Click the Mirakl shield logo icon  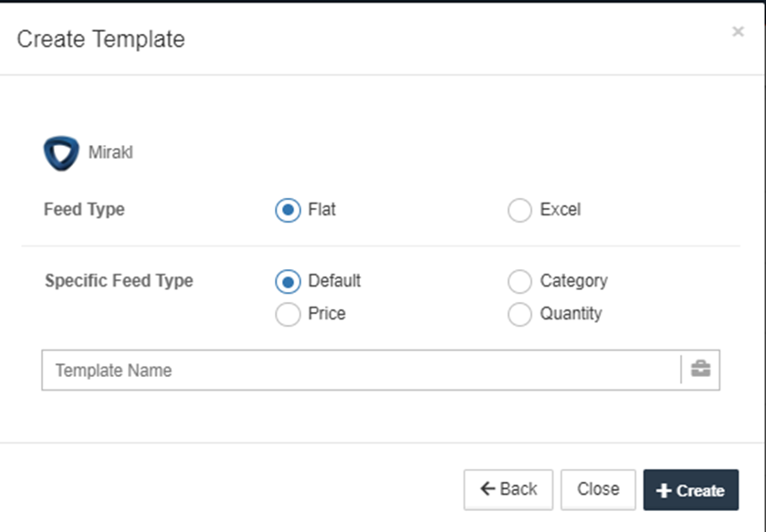pyautogui.click(x=61, y=152)
